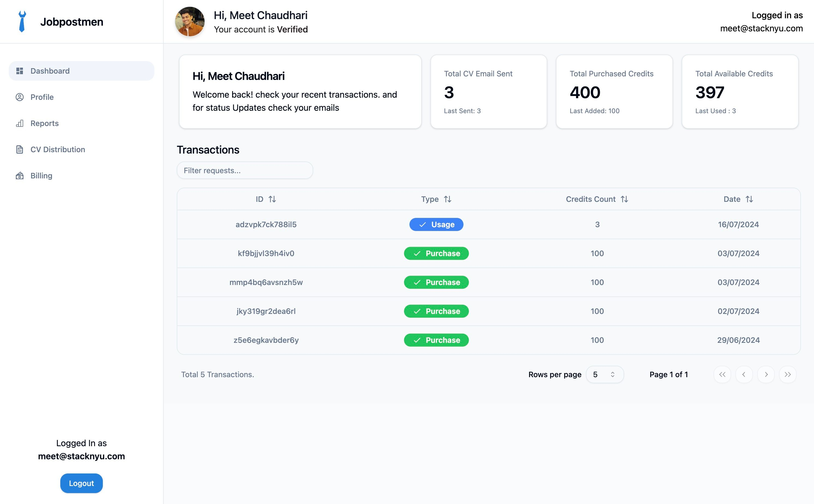The image size is (814, 504).
Task: Click the Jobpostmen logo icon
Action: tap(22, 22)
